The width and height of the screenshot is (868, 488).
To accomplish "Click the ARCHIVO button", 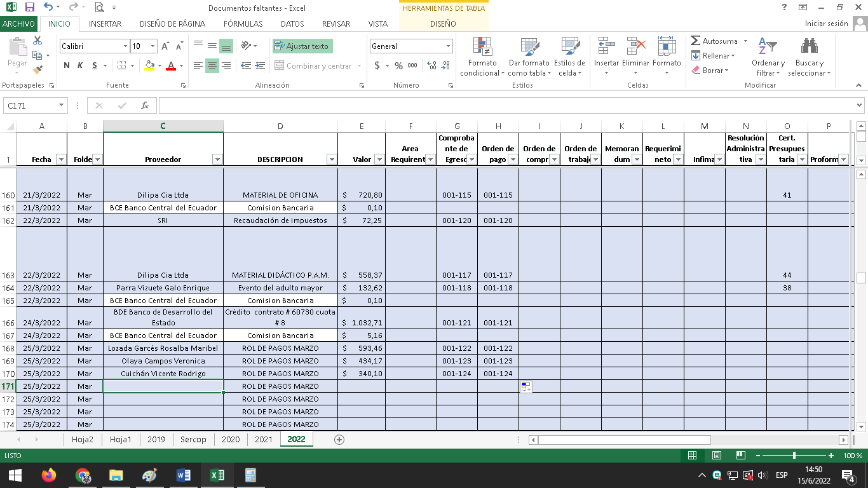I will (x=18, y=24).
